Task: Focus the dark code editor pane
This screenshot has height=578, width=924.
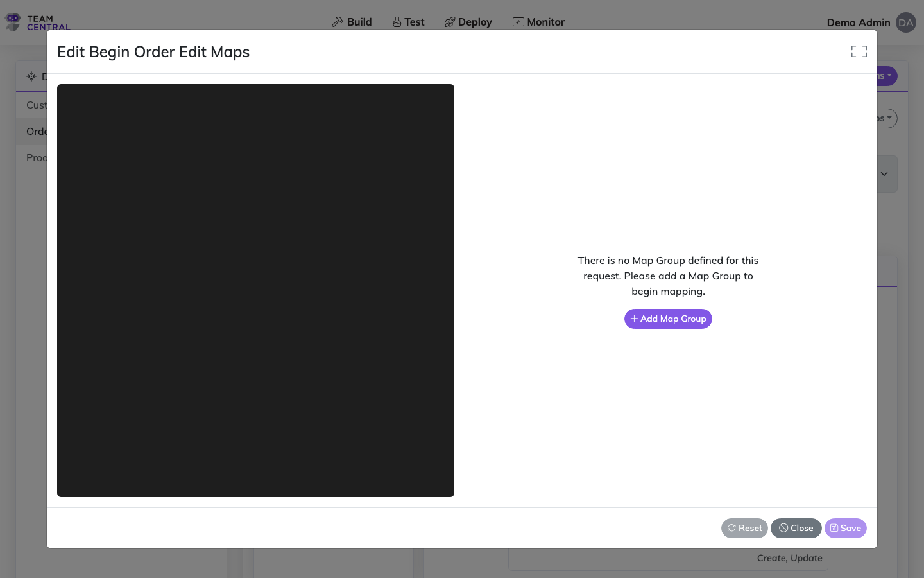Action: [x=255, y=290]
